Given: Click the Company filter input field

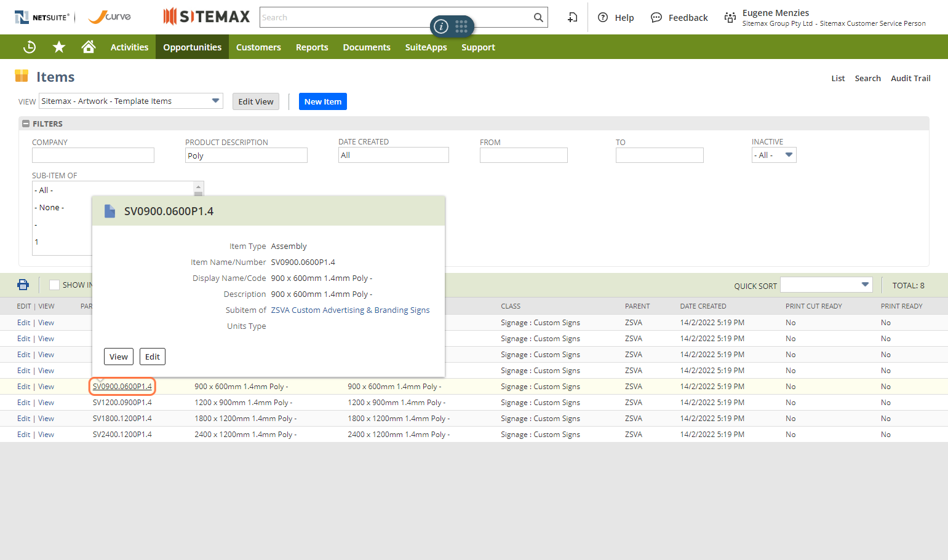Looking at the screenshot, I should [93, 156].
